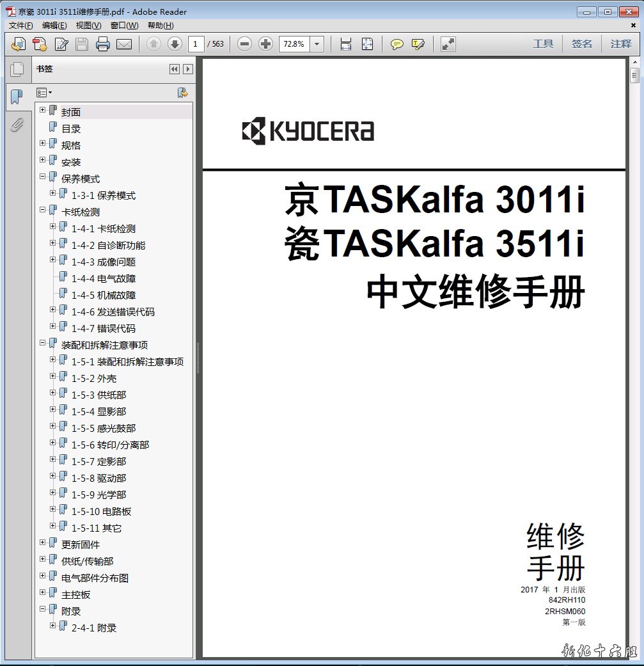Open page thumbnails panel in sidebar
The width and height of the screenshot is (644, 666).
click(x=17, y=70)
